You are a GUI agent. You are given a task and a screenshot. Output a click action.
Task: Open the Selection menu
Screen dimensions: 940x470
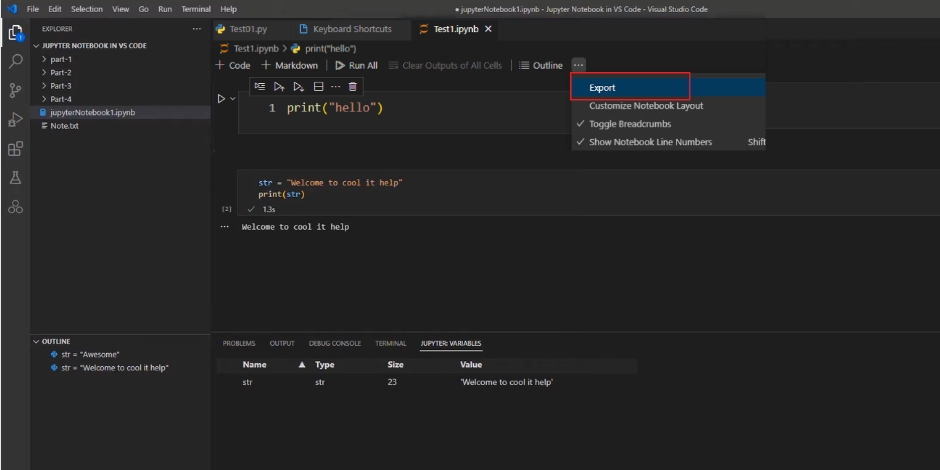87,9
